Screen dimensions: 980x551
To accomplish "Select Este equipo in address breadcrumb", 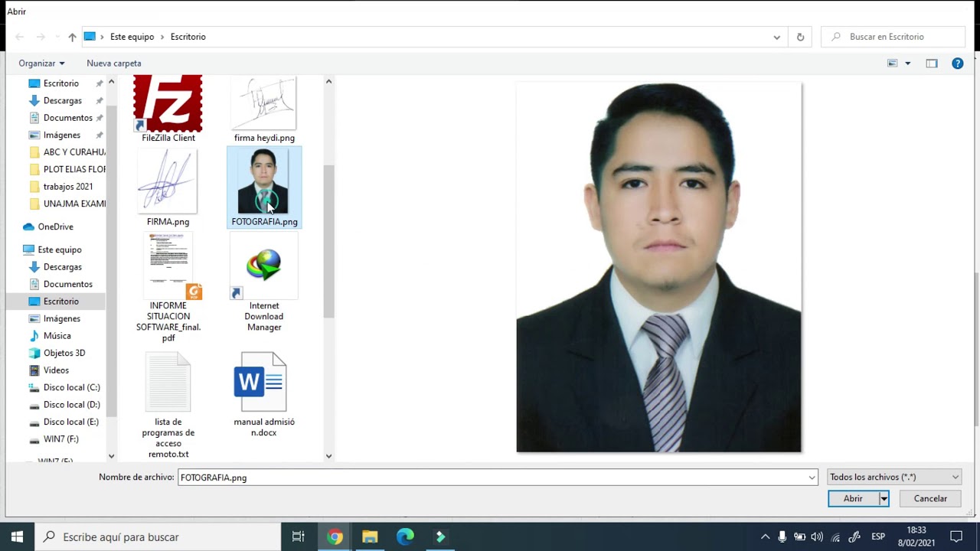I will coord(132,37).
